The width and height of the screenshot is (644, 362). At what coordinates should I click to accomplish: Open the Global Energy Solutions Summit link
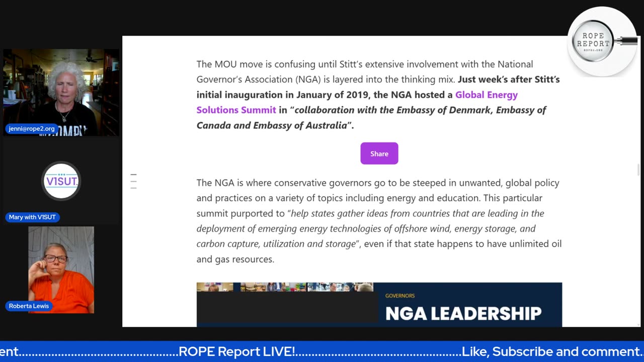[x=357, y=102]
